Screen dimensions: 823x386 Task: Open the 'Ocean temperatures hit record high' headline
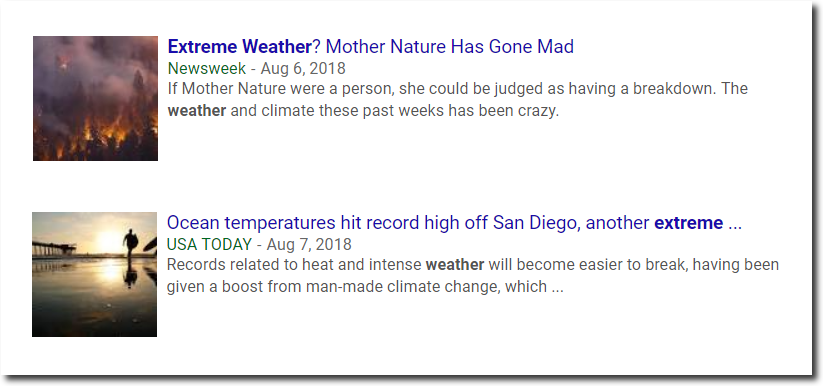point(454,223)
